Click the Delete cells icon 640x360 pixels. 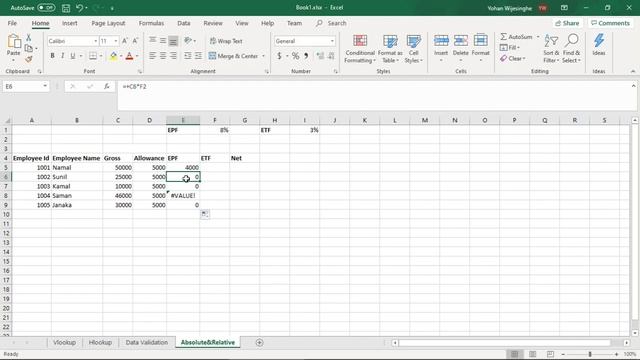pos(460,41)
